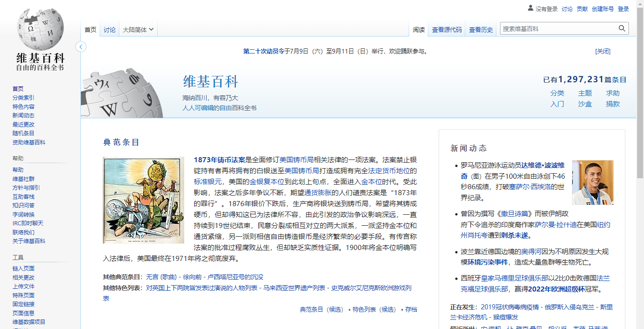Open sidebar 知识问答 link
The height and width of the screenshot is (329, 644).
[x=23, y=205]
